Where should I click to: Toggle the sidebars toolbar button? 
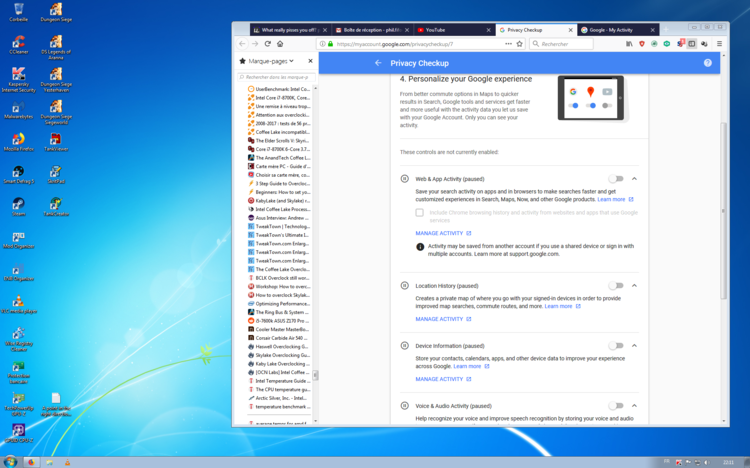point(692,44)
